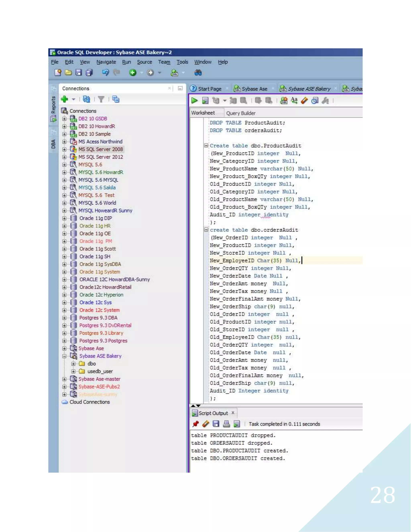This screenshot has width=411, height=532.
Task: Click the Run Script icon
Action: tap(205, 100)
